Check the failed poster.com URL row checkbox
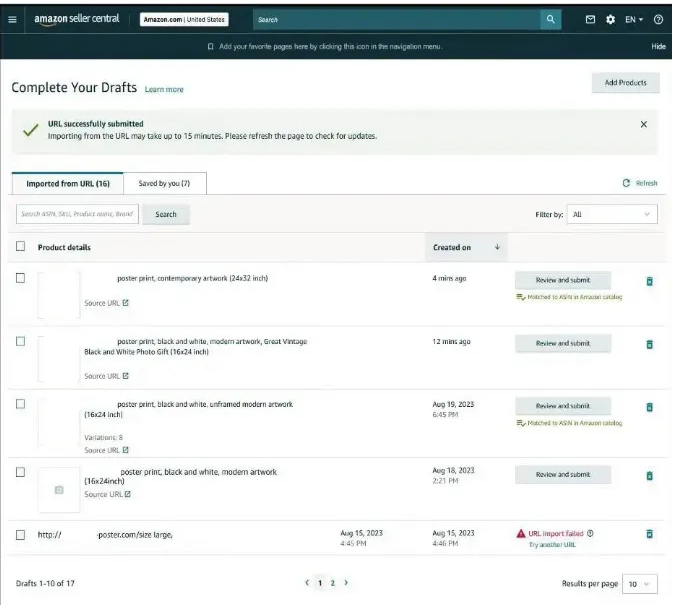 pyautogui.click(x=20, y=535)
